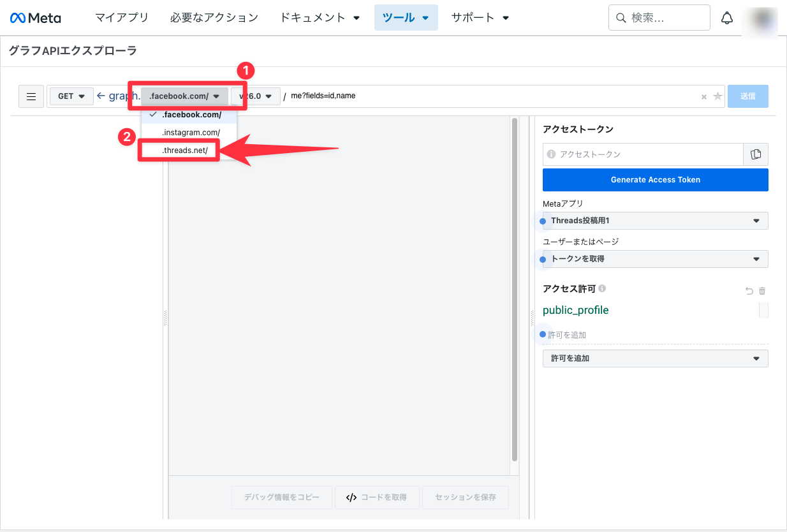Reset permissions with the undo icon
This screenshot has height=532, width=787.
click(749, 291)
